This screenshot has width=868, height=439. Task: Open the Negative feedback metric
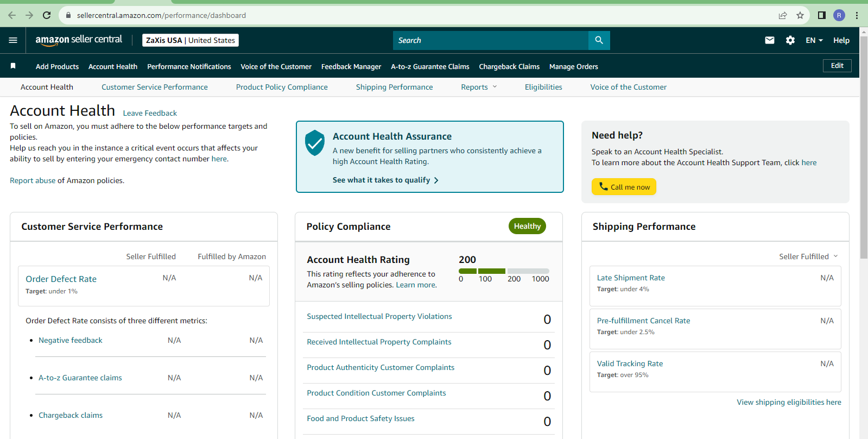point(71,340)
